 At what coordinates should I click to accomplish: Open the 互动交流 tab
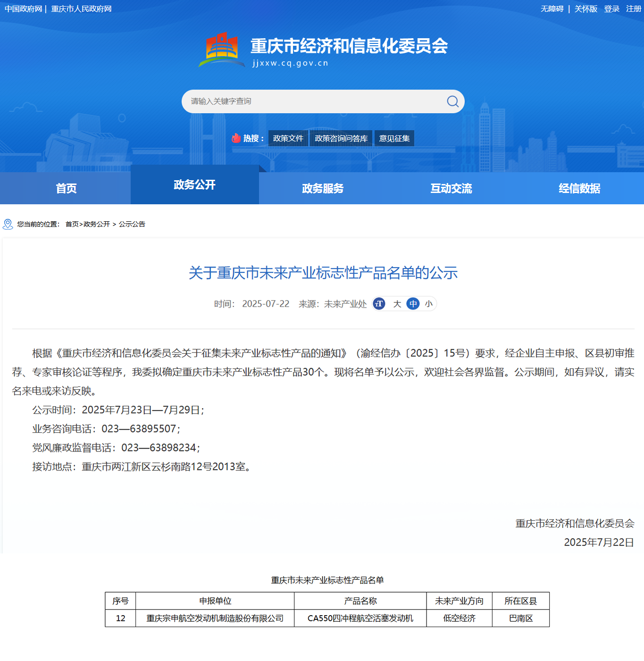click(x=451, y=188)
